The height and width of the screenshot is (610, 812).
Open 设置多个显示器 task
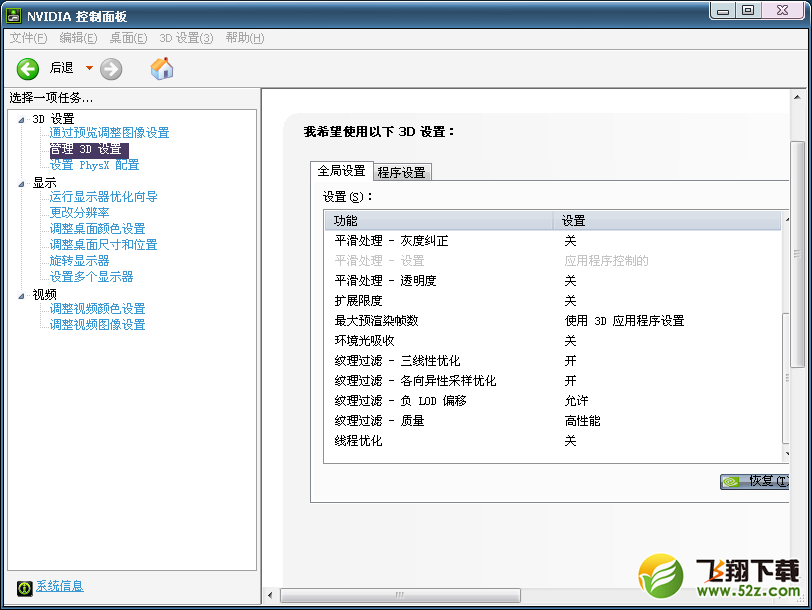tap(91, 277)
